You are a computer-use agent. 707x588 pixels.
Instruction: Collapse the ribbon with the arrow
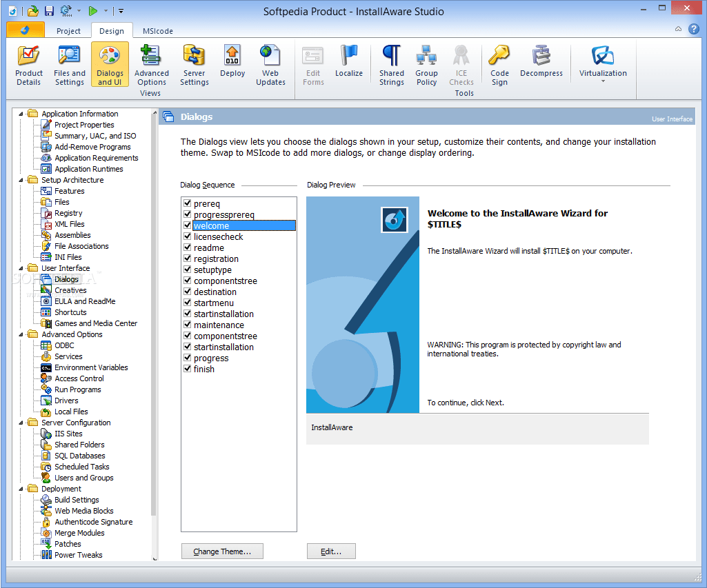[x=678, y=29]
